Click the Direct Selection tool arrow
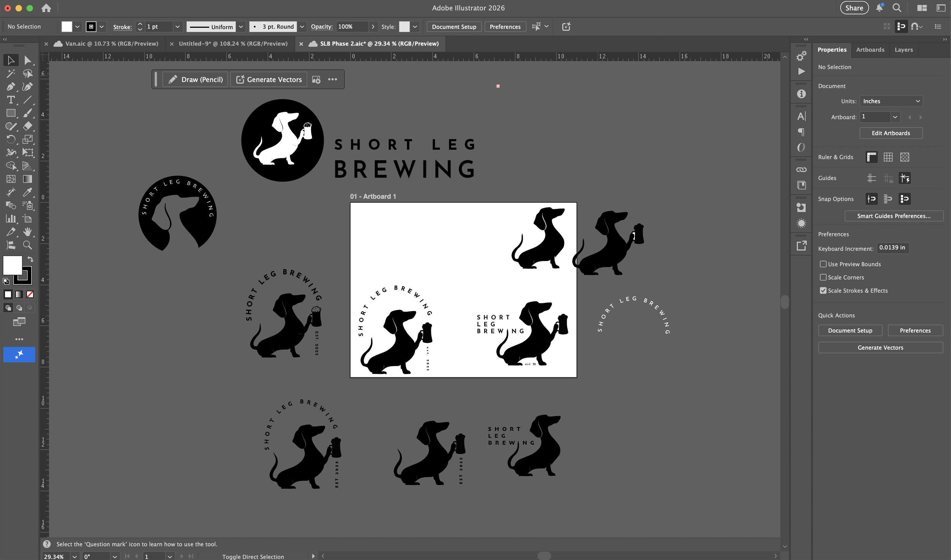The image size is (951, 560). (27, 60)
